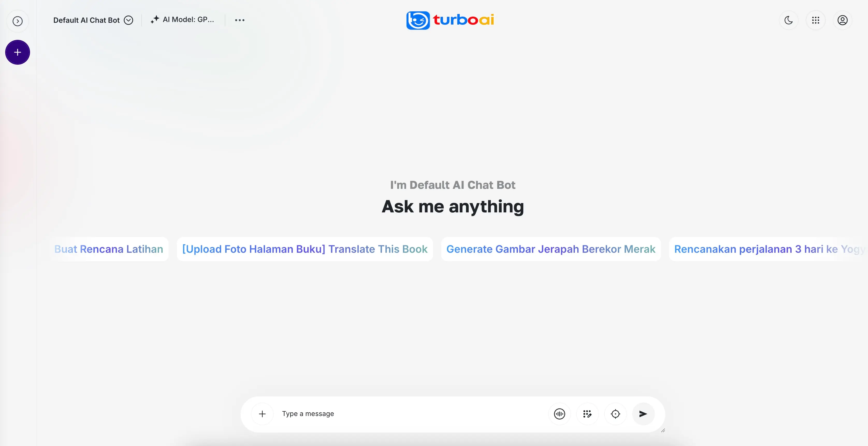Open the prompt templates grid-pencil icon
The height and width of the screenshot is (446, 868).
[587, 414]
